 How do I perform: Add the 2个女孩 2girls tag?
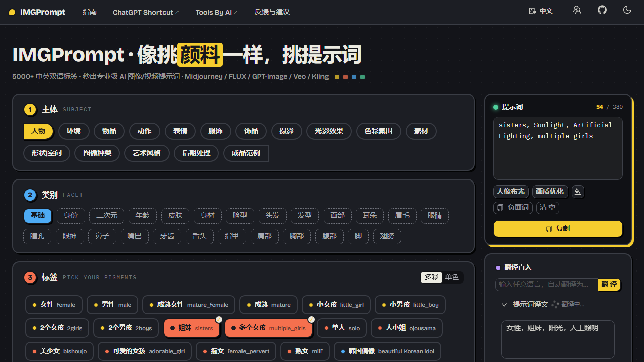(x=57, y=328)
